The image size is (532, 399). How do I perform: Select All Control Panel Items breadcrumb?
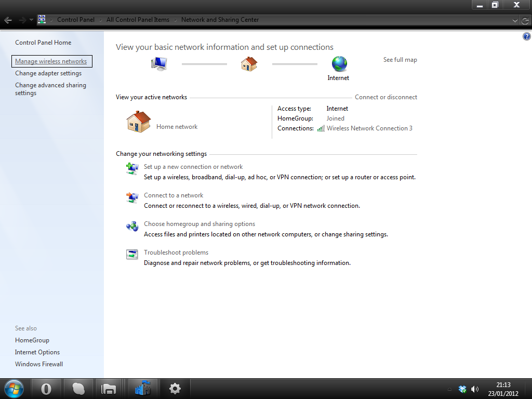(138, 20)
